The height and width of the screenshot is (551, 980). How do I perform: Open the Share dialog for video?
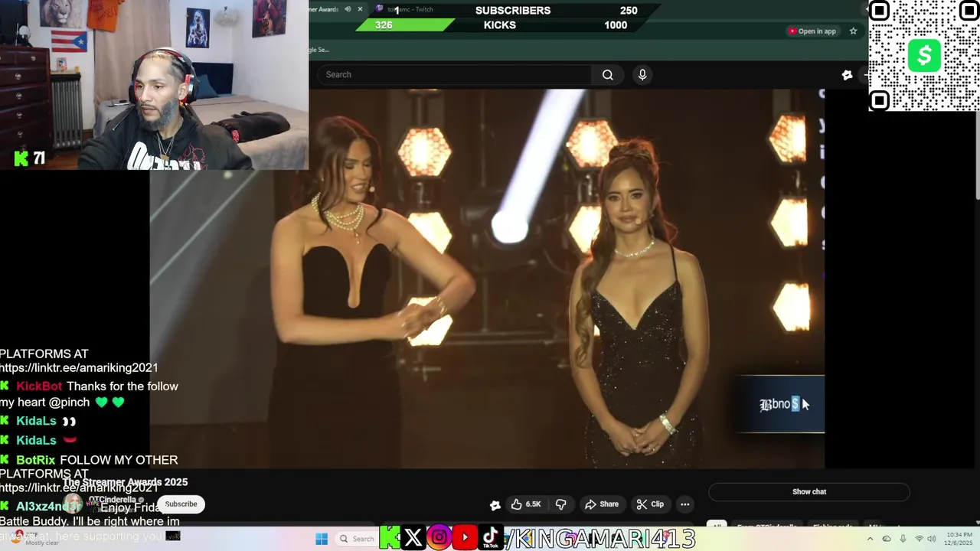(602, 504)
